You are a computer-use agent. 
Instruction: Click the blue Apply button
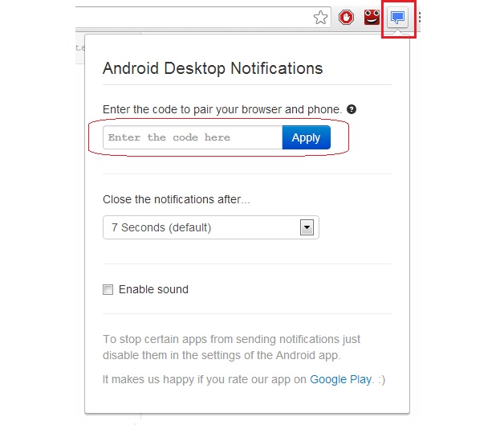pyautogui.click(x=307, y=137)
